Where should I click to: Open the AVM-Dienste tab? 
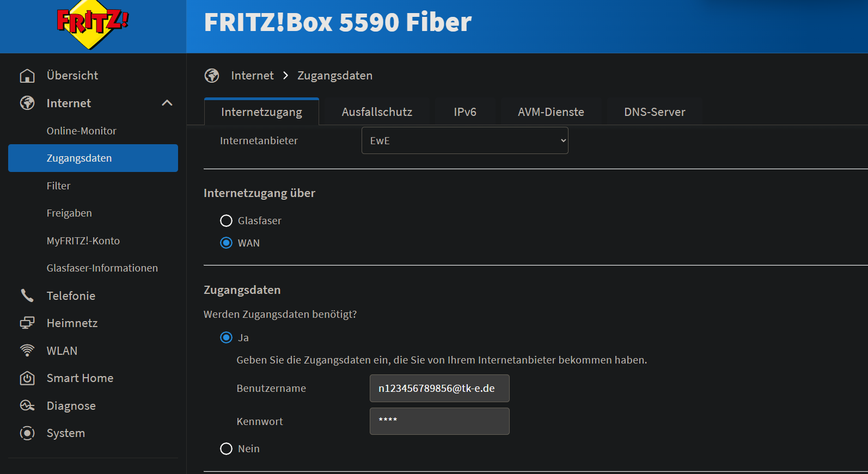tap(551, 112)
